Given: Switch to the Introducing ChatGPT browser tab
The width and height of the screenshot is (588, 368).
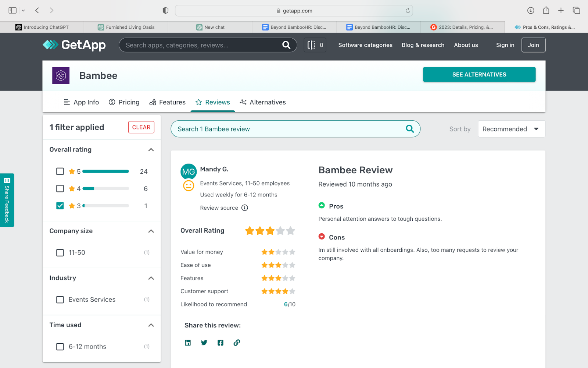Looking at the screenshot, I should pyautogui.click(x=42, y=27).
